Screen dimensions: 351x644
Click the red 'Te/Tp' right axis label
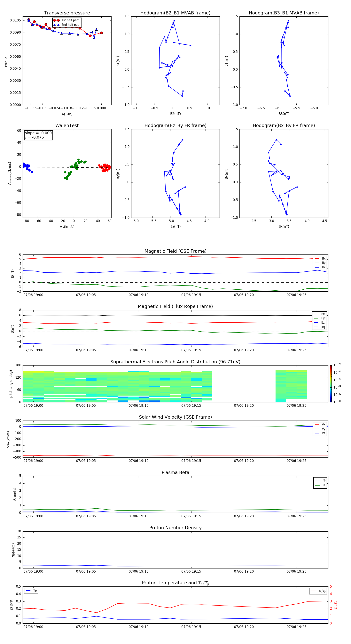pos(336,605)
